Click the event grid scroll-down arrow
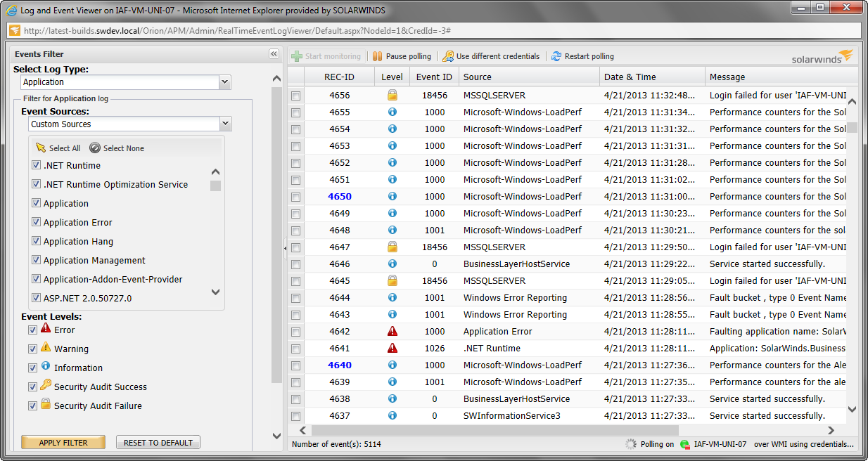The height and width of the screenshot is (461, 868). pyautogui.click(x=852, y=409)
